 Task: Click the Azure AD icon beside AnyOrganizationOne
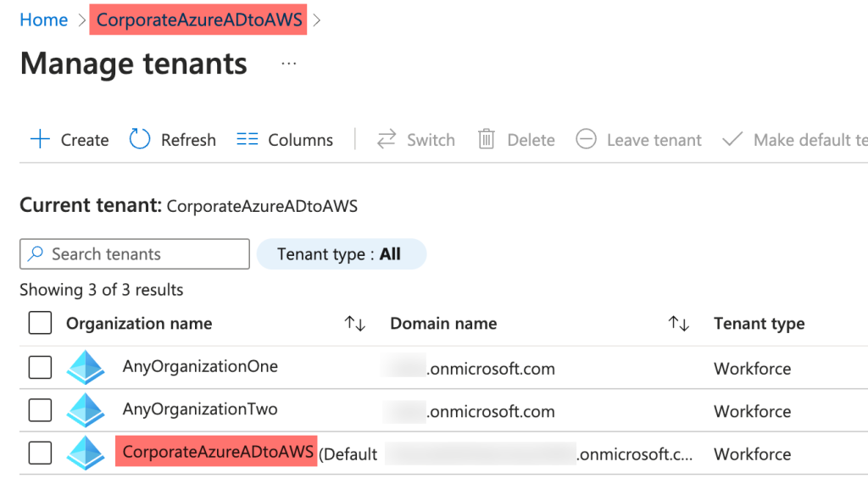pyautogui.click(x=86, y=367)
